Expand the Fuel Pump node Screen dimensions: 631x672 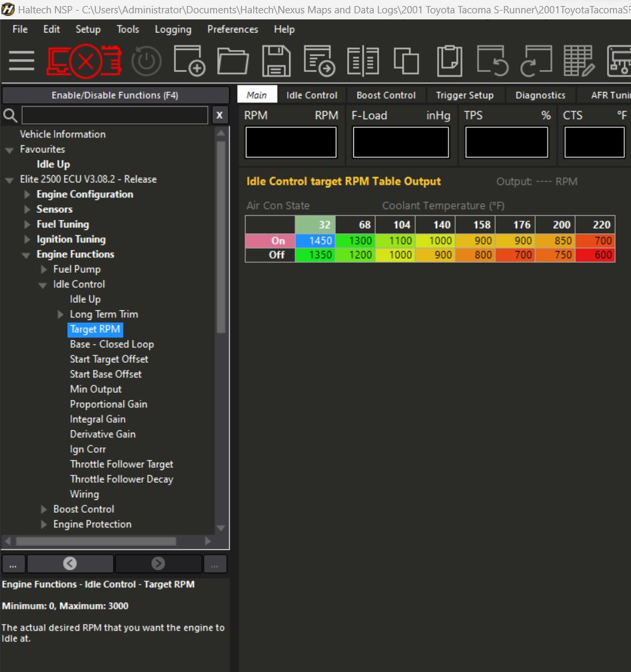pos(44,269)
